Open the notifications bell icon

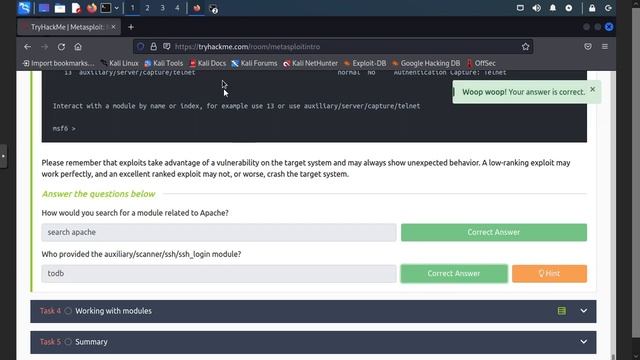(553, 8)
